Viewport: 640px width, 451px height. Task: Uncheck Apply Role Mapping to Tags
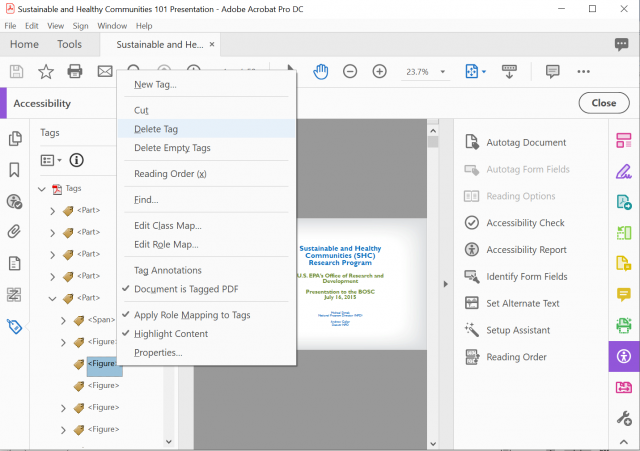coord(191,315)
